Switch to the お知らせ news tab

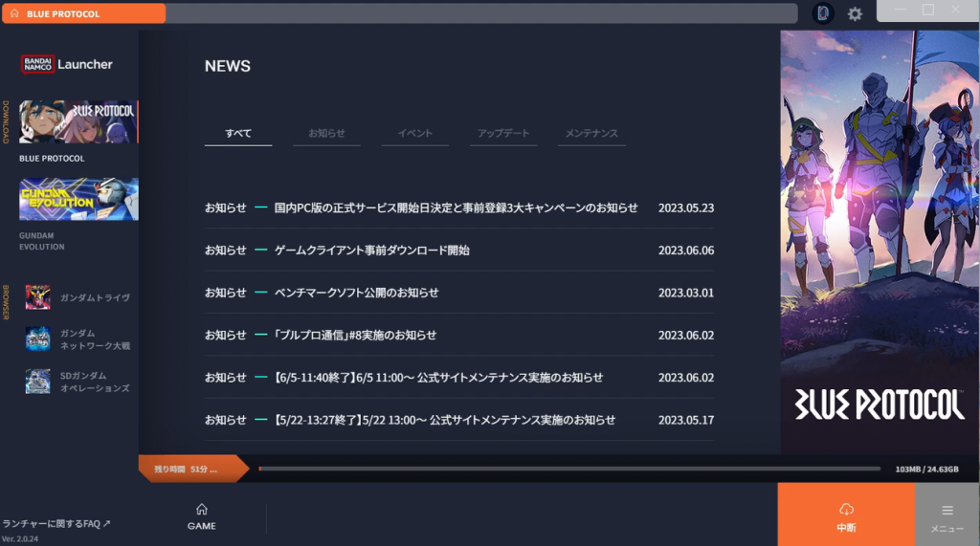326,134
